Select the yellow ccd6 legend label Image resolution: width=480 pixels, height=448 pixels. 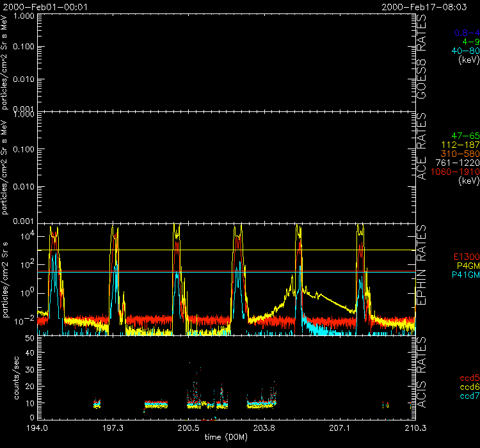(469, 387)
